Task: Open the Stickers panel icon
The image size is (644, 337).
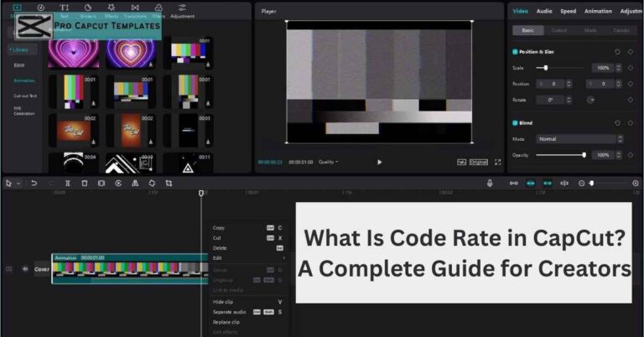Action: (x=88, y=8)
